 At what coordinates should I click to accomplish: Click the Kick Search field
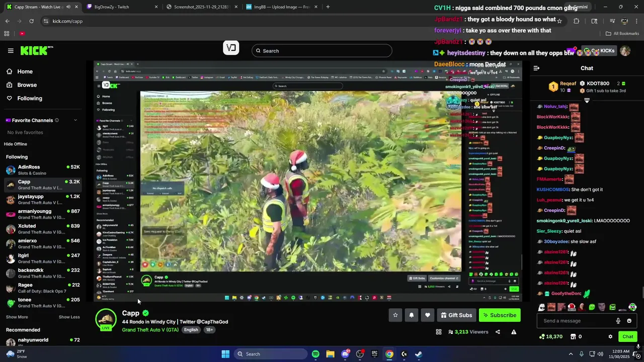tap(322, 51)
